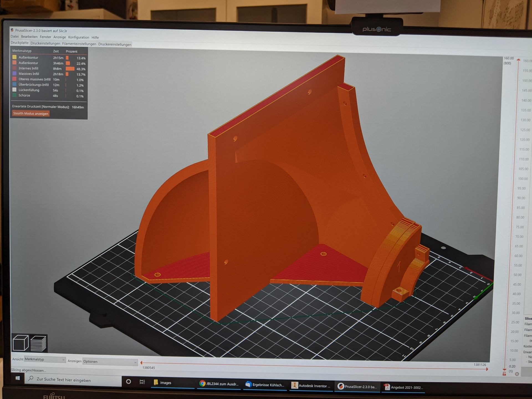Open the Bearbeiten menu
This screenshot has width=532, height=399.
[29, 37]
